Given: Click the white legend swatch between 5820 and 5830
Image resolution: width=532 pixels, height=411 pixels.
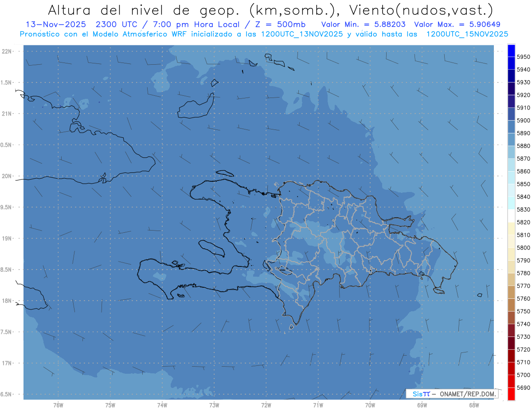Looking at the screenshot, I should coord(511,215).
